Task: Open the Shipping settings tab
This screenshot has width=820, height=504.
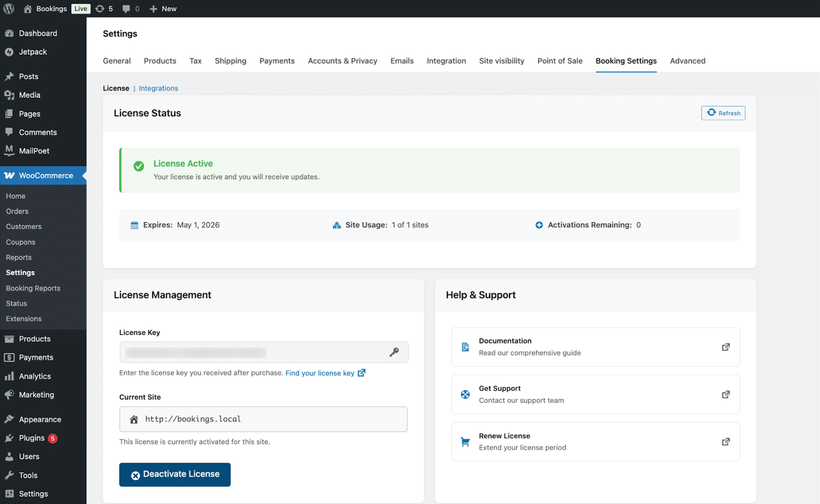Action: (231, 61)
